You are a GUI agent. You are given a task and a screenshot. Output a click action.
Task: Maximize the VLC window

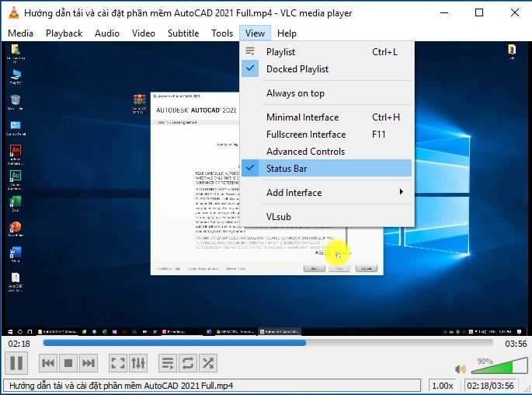tap(479, 13)
